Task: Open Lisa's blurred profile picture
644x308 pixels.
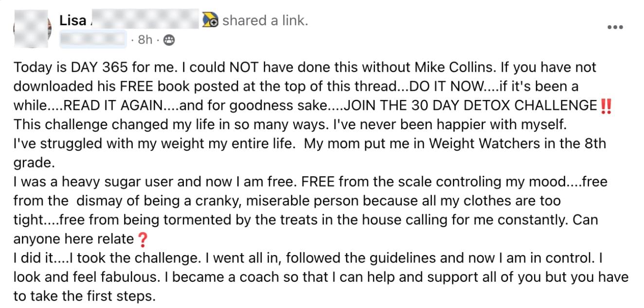Action: [32, 29]
